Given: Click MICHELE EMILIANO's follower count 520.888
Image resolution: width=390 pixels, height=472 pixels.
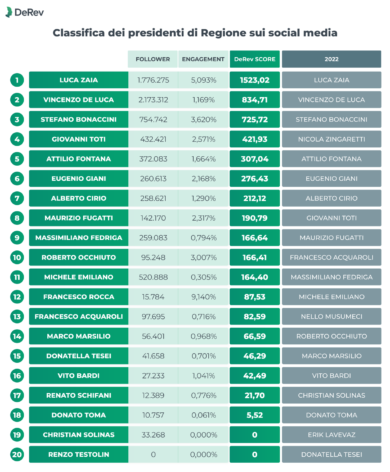Looking at the screenshot, I should (x=153, y=277).
